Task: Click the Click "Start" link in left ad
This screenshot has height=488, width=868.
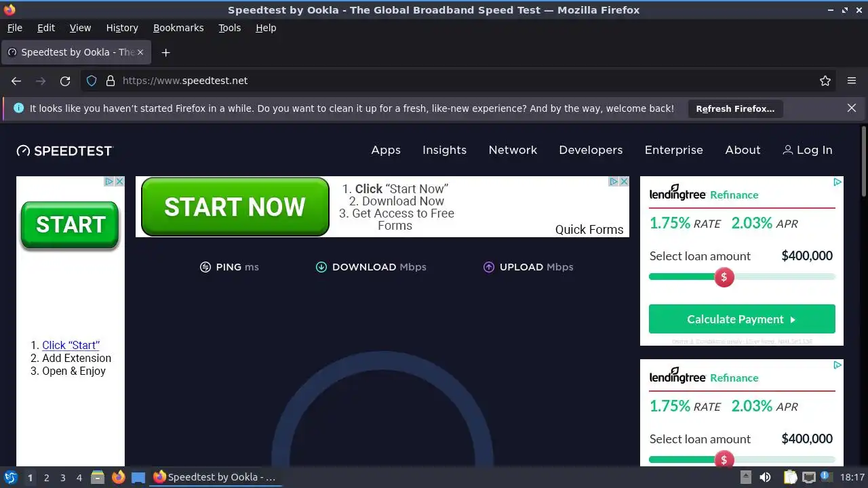Action: pos(71,345)
